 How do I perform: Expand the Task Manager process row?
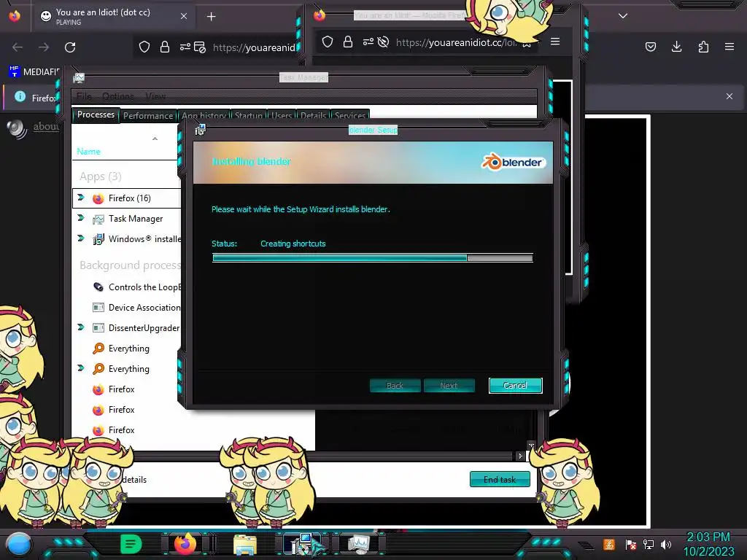pos(81,218)
